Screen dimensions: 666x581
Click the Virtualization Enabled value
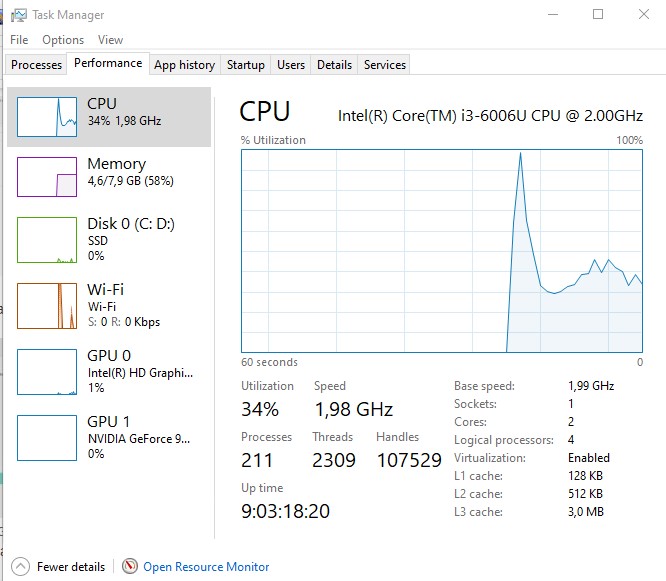pos(589,458)
